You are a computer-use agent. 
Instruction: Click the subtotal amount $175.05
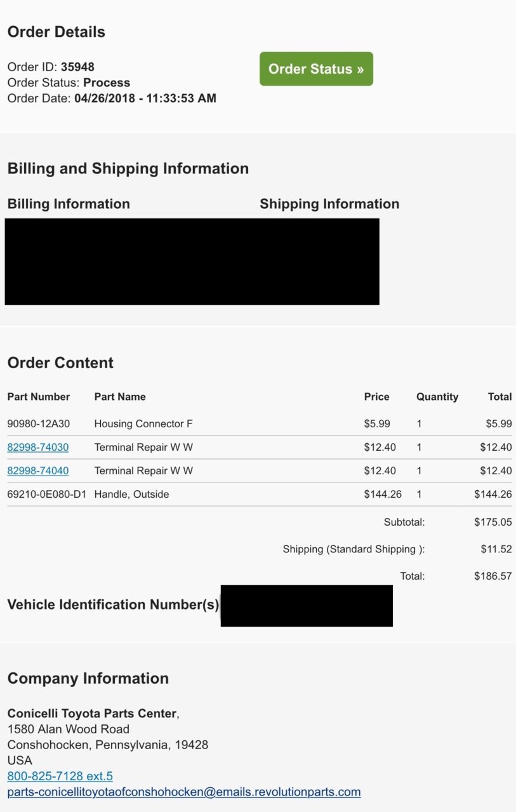(493, 522)
